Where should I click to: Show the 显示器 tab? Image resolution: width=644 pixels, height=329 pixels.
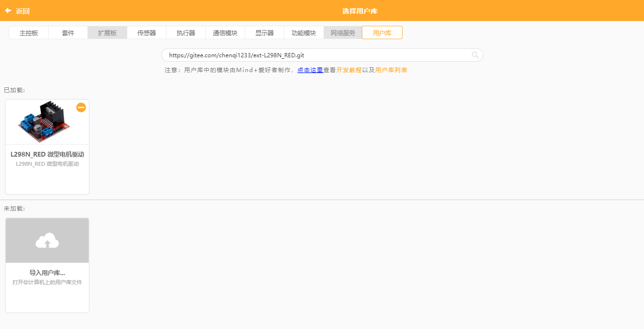(264, 33)
